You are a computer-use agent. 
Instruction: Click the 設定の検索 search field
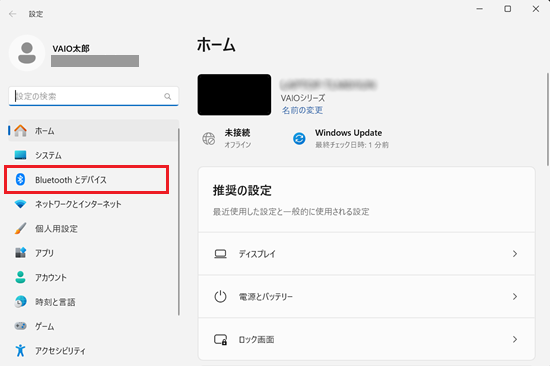(x=93, y=96)
